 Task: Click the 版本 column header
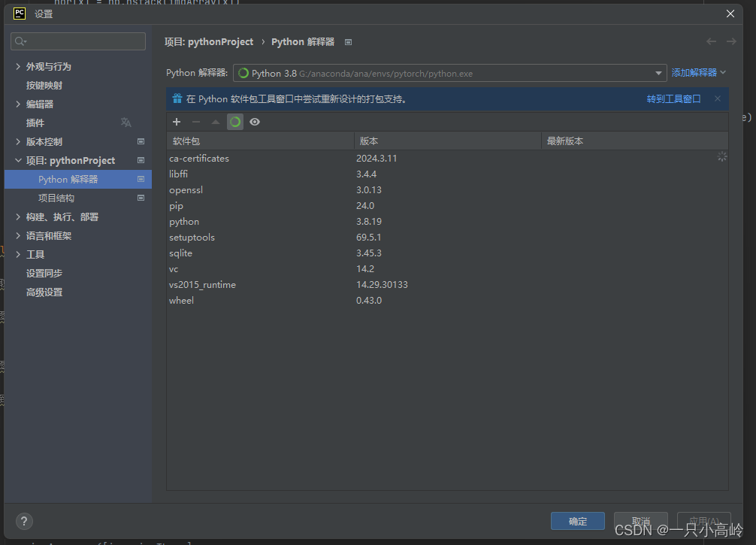447,141
